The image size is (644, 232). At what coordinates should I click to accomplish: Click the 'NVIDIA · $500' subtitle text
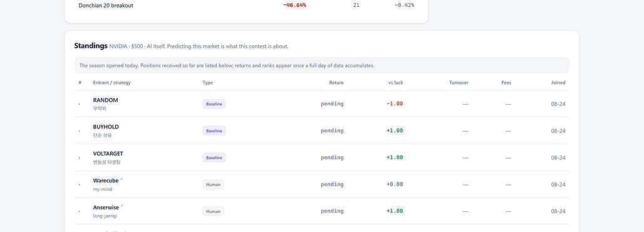[127, 46]
